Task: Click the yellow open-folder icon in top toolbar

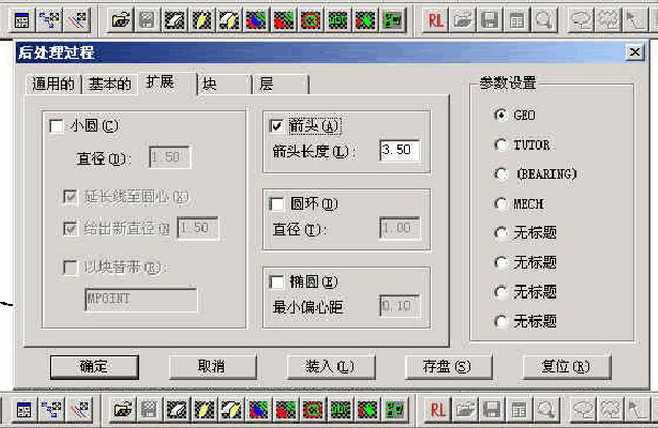Action: tap(121, 20)
